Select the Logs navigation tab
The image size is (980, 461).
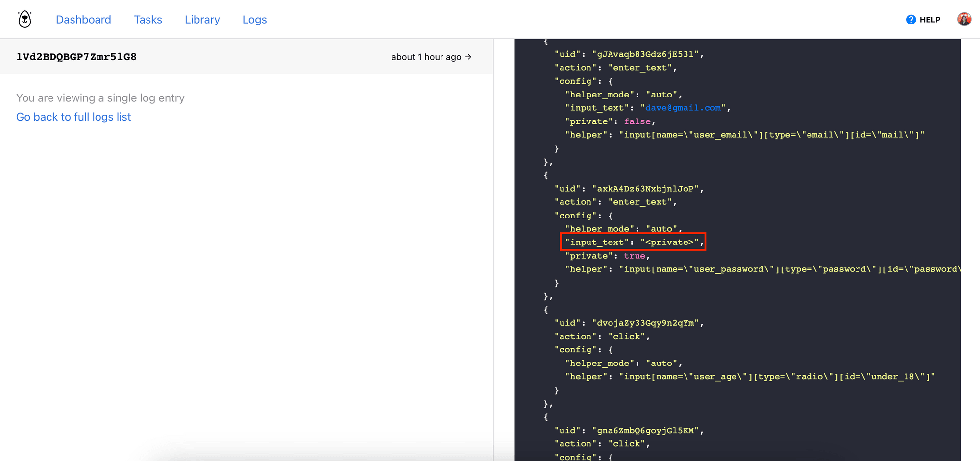(x=254, y=20)
